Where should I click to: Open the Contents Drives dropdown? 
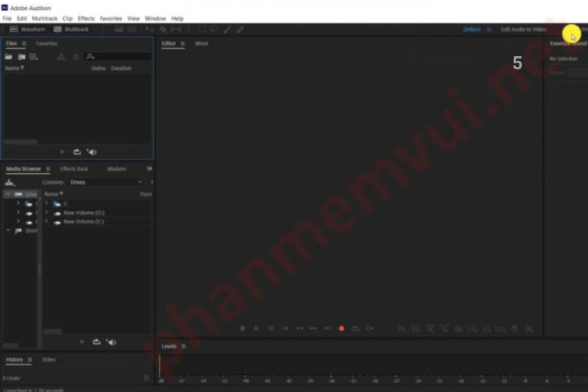coord(105,182)
